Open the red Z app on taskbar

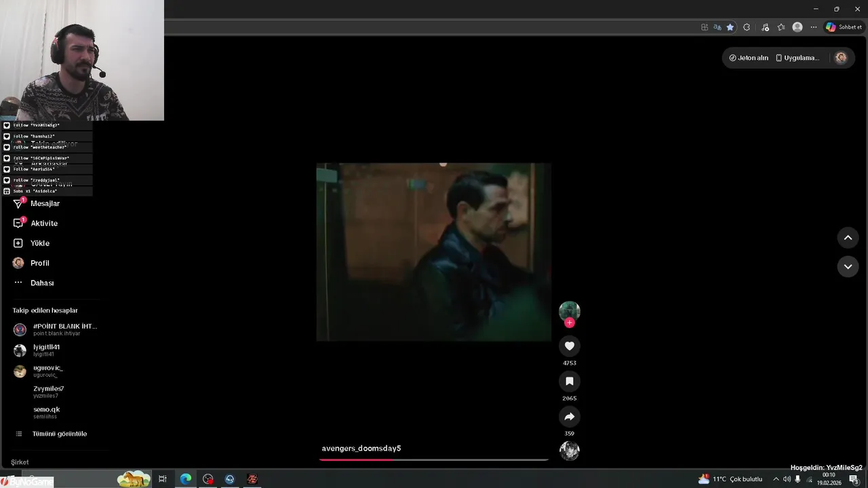tap(252, 479)
